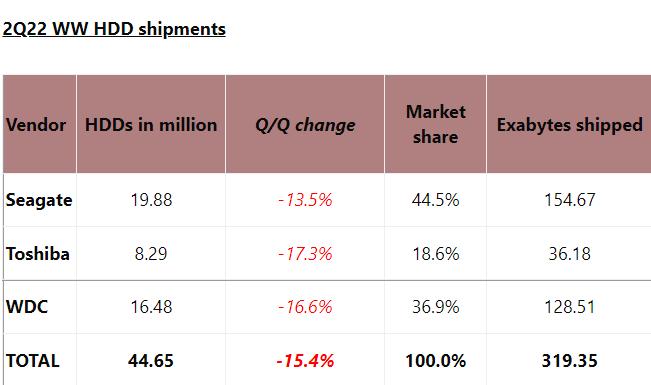
Task: Select the red -15.4% total change
Action: [305, 360]
